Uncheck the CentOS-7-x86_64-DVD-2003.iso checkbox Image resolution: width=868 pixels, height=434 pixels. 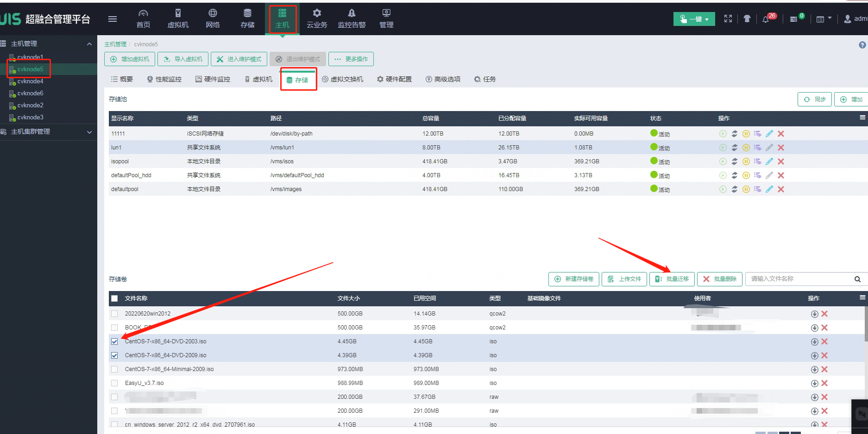tap(114, 341)
